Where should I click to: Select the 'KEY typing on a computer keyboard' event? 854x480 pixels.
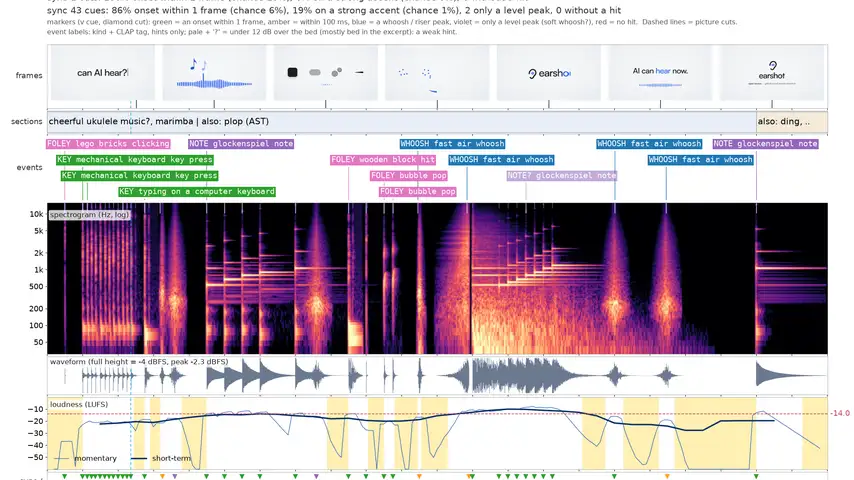click(x=197, y=192)
